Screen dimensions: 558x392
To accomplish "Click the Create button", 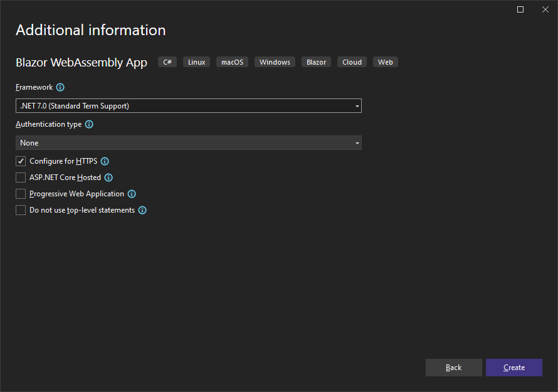I will coord(514,368).
